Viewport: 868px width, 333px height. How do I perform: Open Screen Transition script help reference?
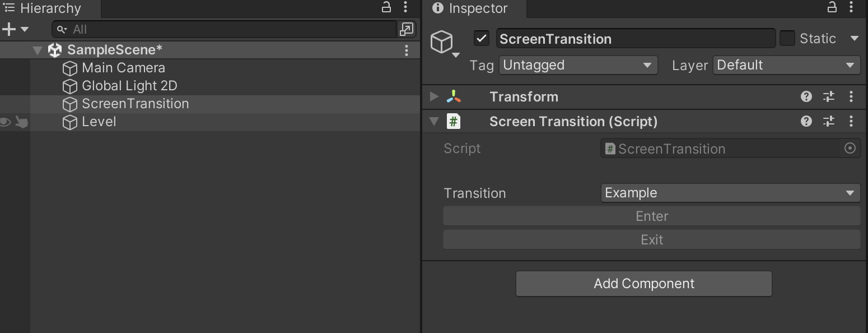pyautogui.click(x=806, y=121)
